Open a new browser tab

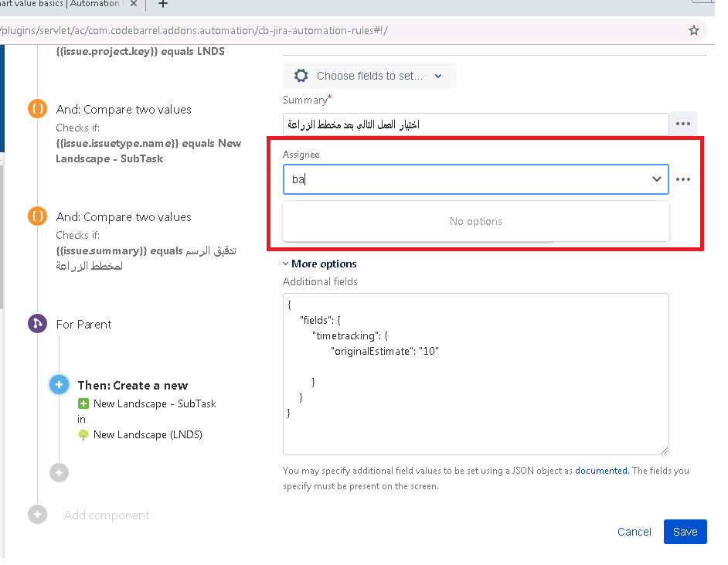162,4
